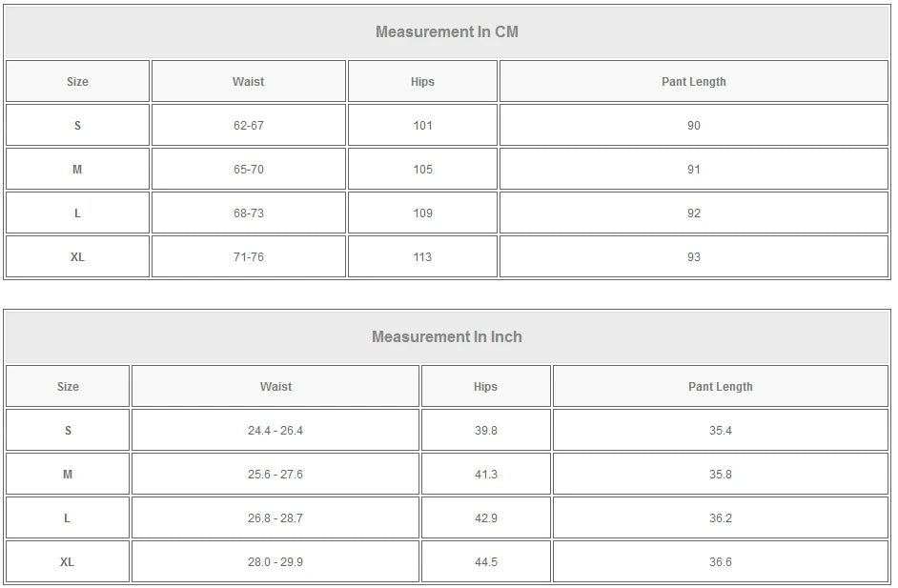This screenshot has width=898, height=588.
Task: Select the pant length value 91
Action: [x=694, y=170]
